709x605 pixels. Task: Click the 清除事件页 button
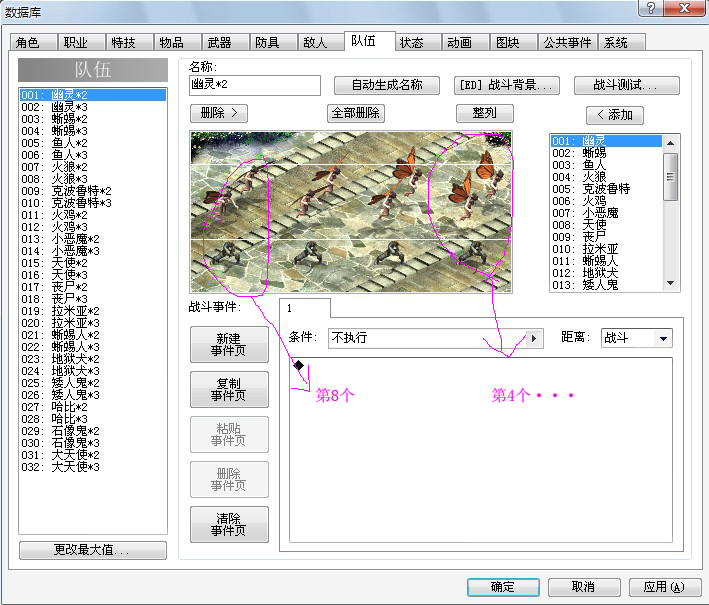coord(229,525)
